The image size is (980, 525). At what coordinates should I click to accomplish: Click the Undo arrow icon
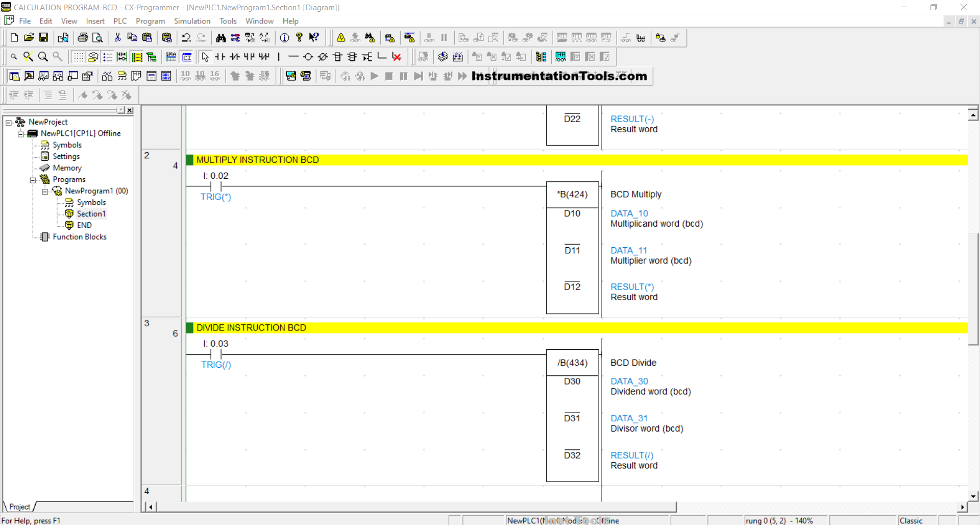tap(186, 38)
